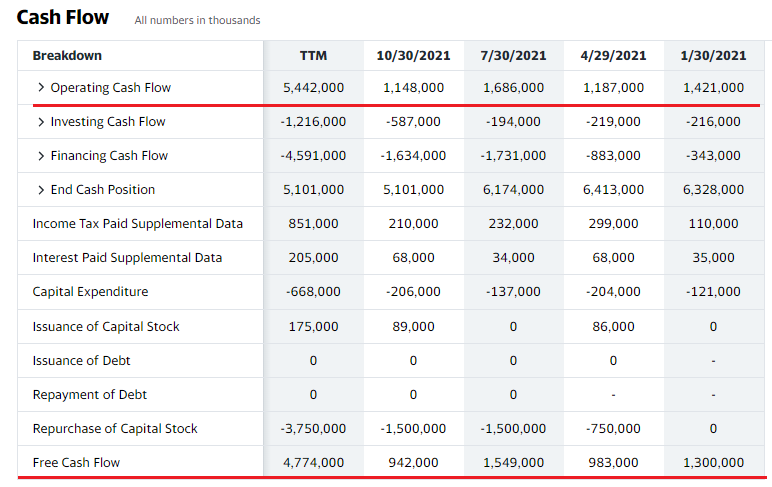Image resolution: width=772 pixels, height=487 pixels.
Task: Select Investing Cash Flow value -216,000
Action: 713,122
